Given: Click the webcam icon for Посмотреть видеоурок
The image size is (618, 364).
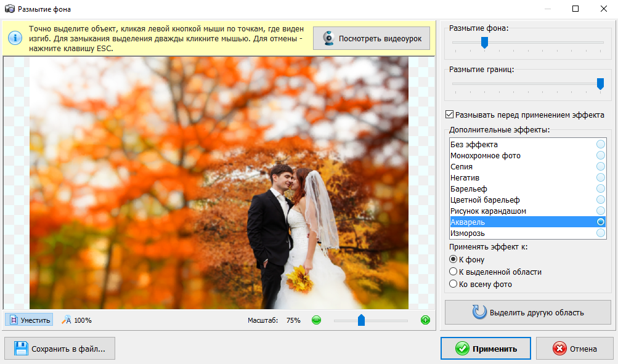Looking at the screenshot, I should coord(328,38).
